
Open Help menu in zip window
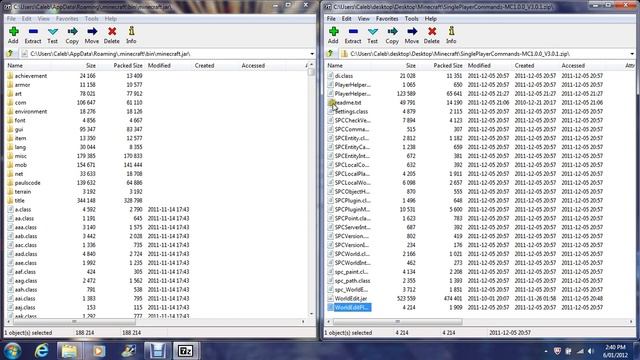tap(431, 19)
